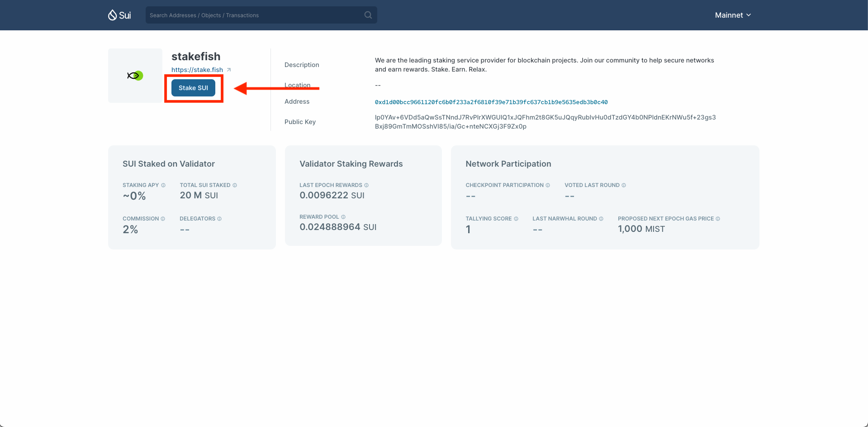Open validator address 0xd1d00bcc… link
The width and height of the screenshot is (868, 427).
(x=491, y=102)
